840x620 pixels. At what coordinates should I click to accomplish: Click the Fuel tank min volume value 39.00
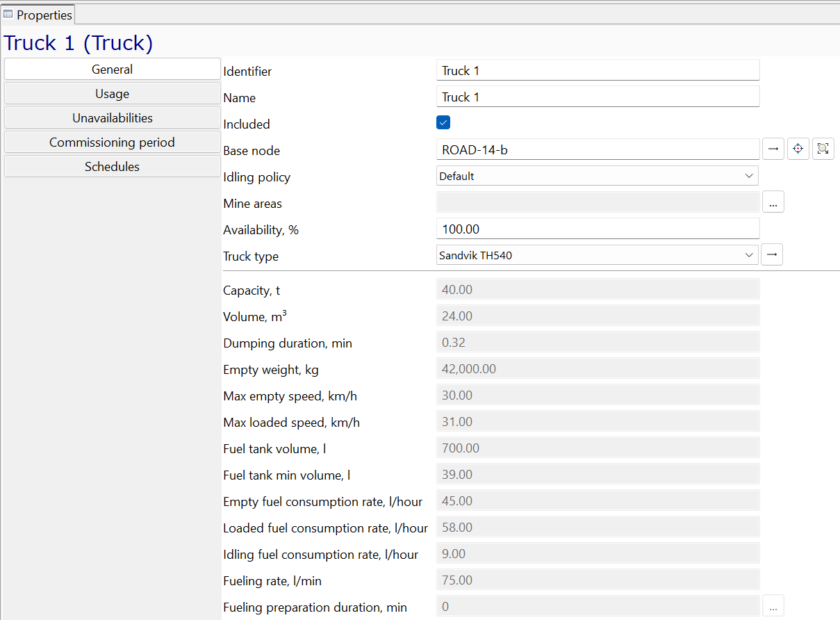coord(598,474)
